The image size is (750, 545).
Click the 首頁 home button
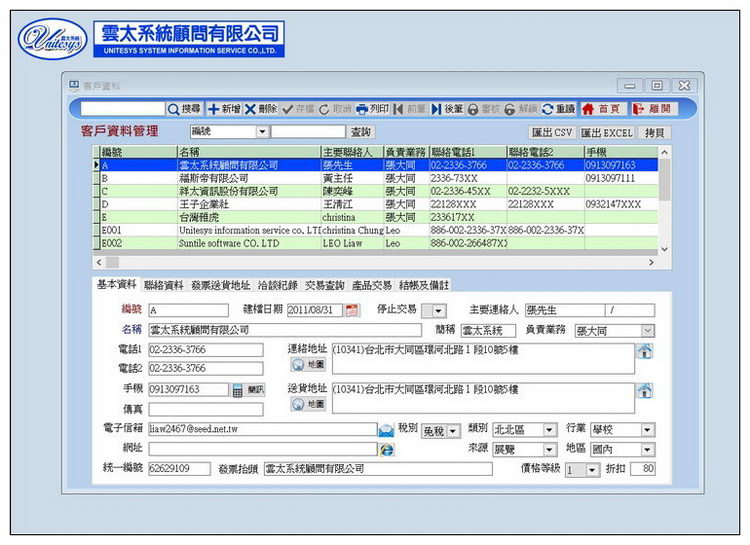601,108
